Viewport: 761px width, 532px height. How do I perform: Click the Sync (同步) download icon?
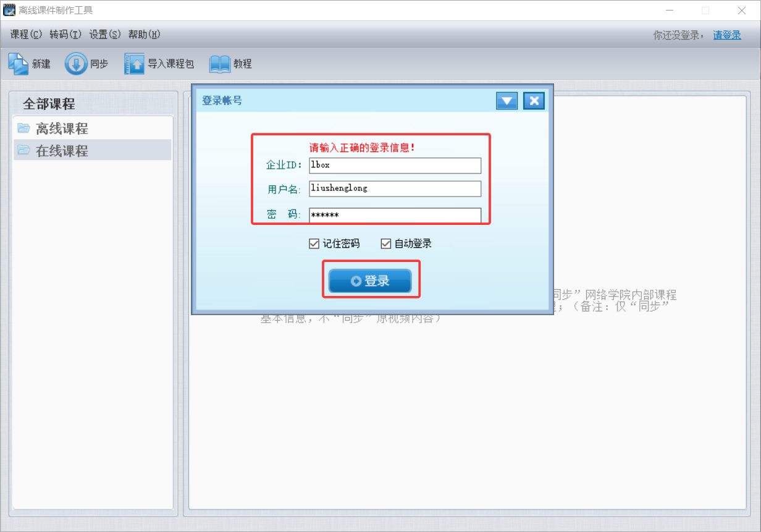[x=76, y=64]
